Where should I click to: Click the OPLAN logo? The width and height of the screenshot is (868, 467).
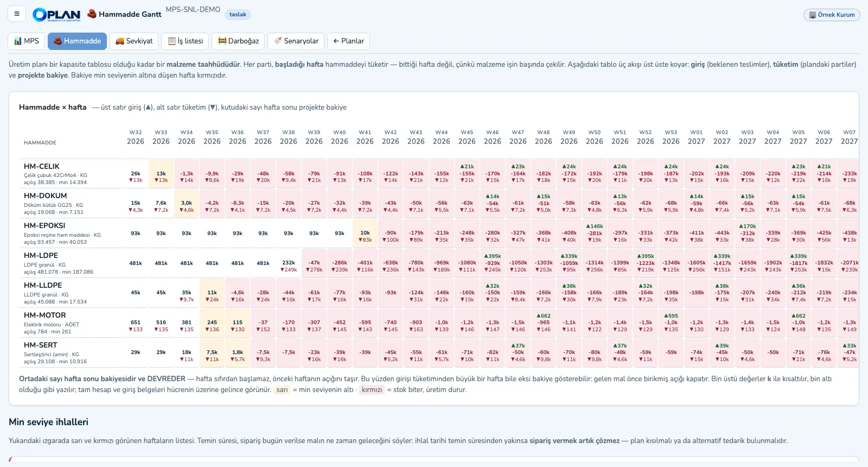tap(56, 15)
